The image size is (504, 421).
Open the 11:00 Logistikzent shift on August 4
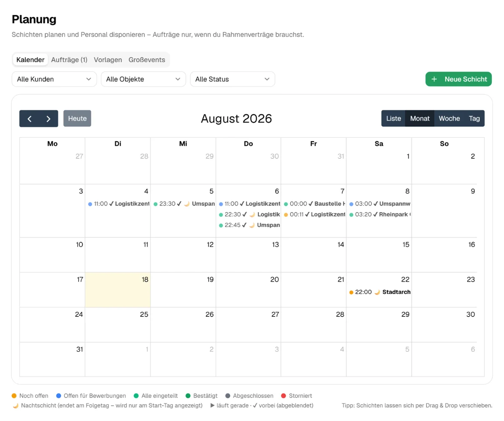[x=118, y=204]
